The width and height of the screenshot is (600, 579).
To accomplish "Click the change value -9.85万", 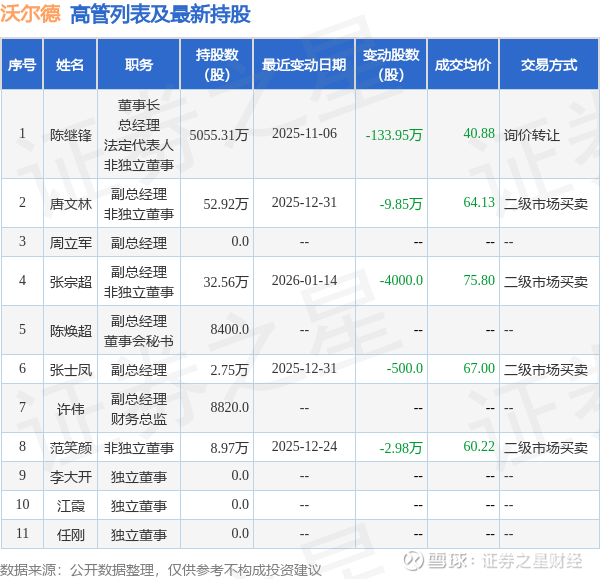I will (x=401, y=204).
